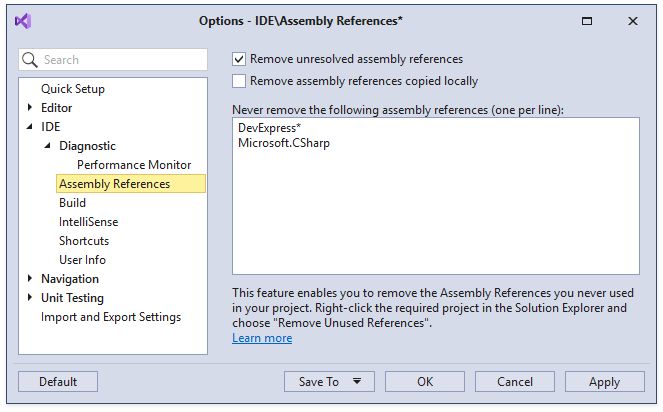Click the search magnifier icon
663x412 pixels.
pos(30,60)
